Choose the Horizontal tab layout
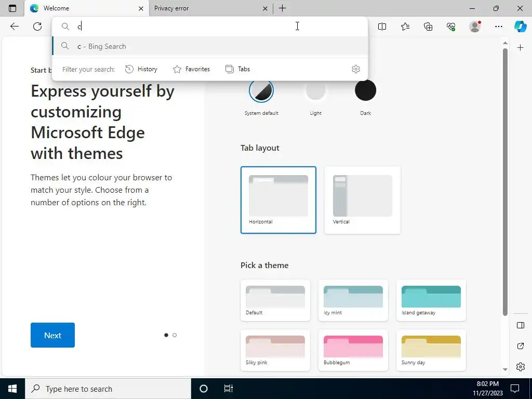Screen dimensions: 532x399 [x=278, y=200]
